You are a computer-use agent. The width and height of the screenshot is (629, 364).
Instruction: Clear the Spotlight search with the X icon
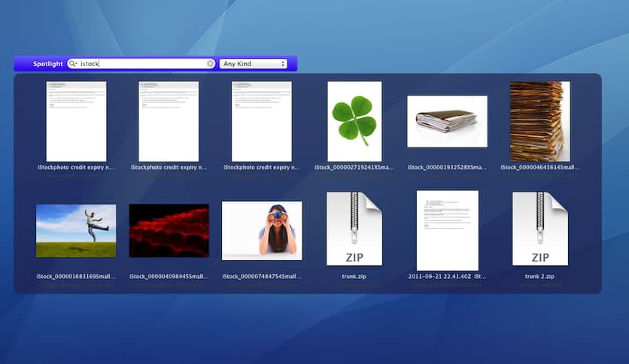pyautogui.click(x=211, y=64)
